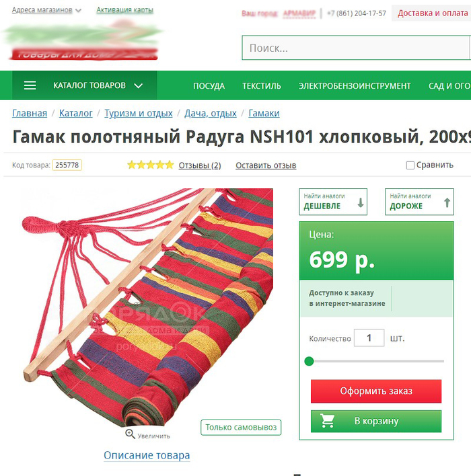Open the hamburger catalog menu icon
This screenshot has width=471, height=476.
pyautogui.click(x=30, y=85)
